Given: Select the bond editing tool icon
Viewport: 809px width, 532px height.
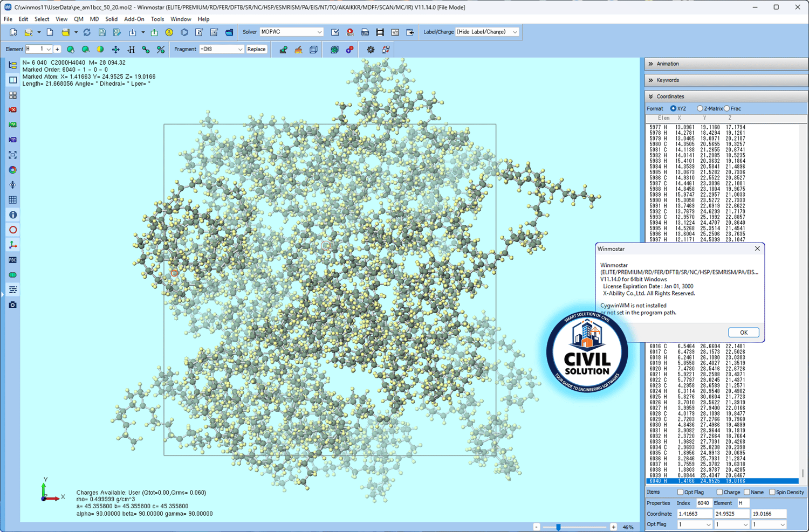Looking at the screenshot, I should [x=146, y=50].
